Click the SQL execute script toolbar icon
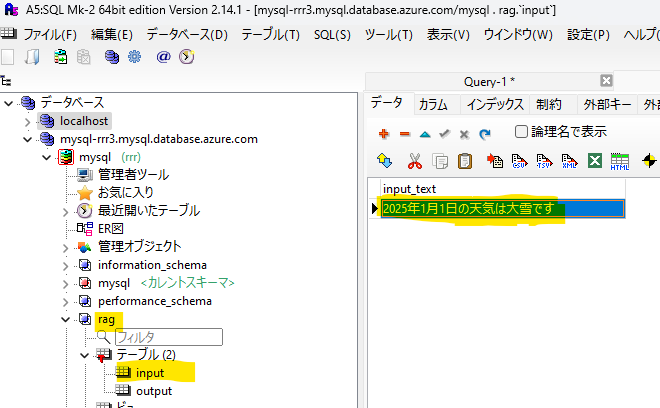The height and width of the screenshot is (408, 660). click(61, 57)
